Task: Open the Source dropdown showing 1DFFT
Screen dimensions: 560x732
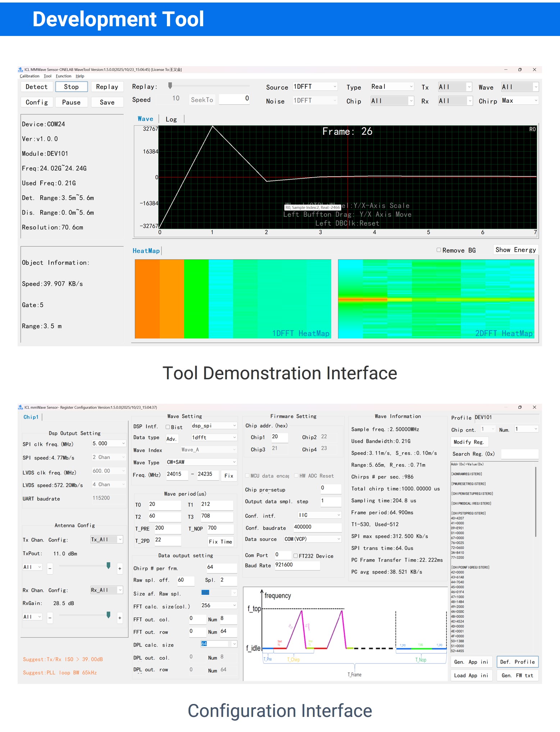Action: (x=315, y=87)
